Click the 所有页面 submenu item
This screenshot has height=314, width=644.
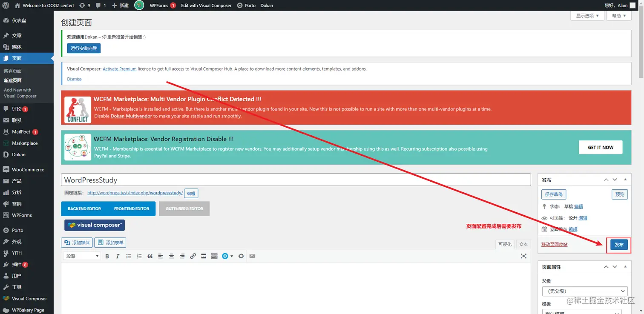click(x=13, y=71)
